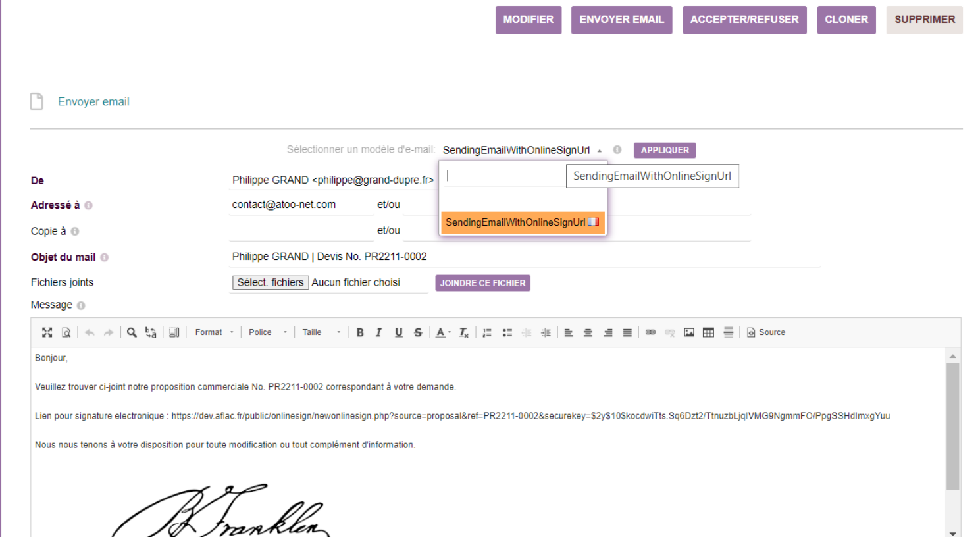Viewport: 980px width, 537px height.
Task: Click the APPLIQUER button
Action: click(665, 150)
